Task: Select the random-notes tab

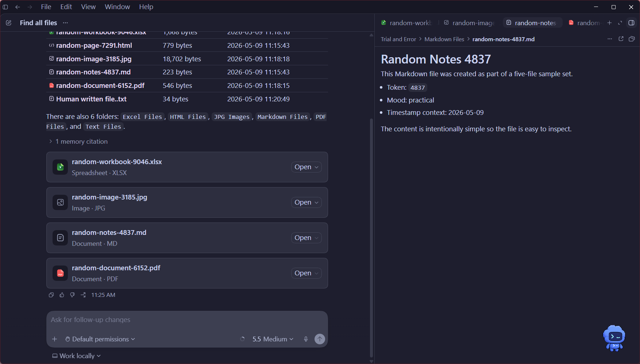Action: tap(532, 23)
